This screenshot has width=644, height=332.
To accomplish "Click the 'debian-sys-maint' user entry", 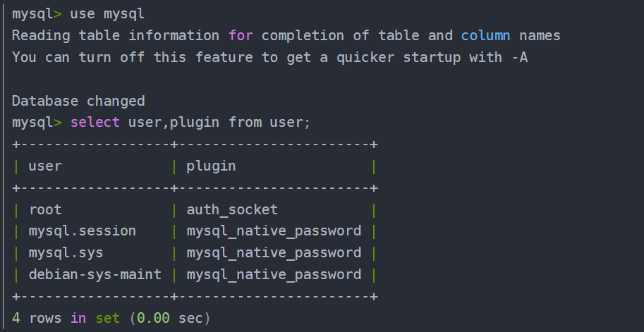I will click(95, 274).
